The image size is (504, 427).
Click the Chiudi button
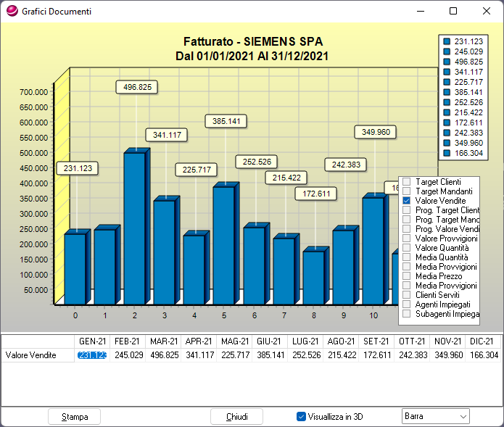point(237,417)
